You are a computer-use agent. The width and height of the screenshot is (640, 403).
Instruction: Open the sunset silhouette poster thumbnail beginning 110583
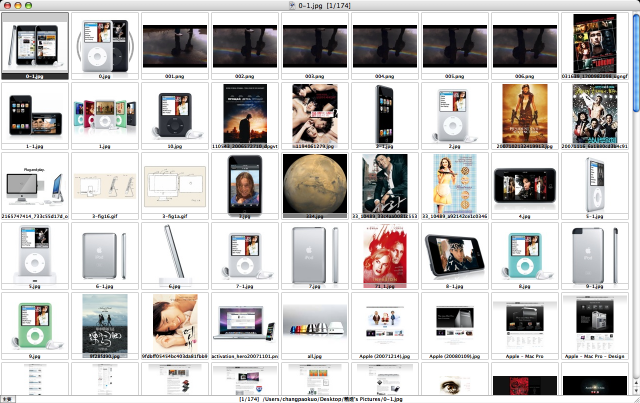pos(245,116)
